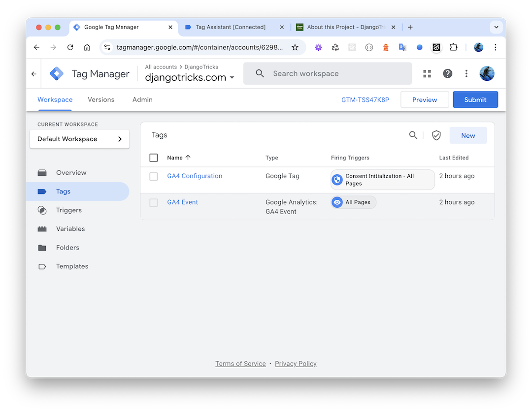Open the GA4 Configuration tag link

(x=195, y=176)
